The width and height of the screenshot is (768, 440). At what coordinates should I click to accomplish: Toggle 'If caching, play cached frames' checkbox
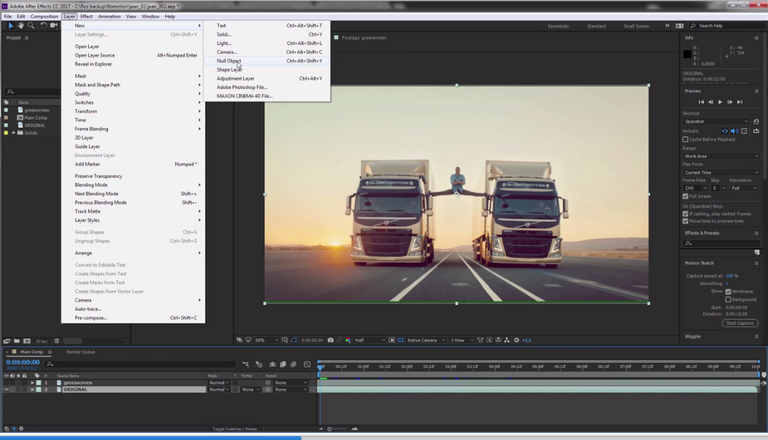click(686, 214)
